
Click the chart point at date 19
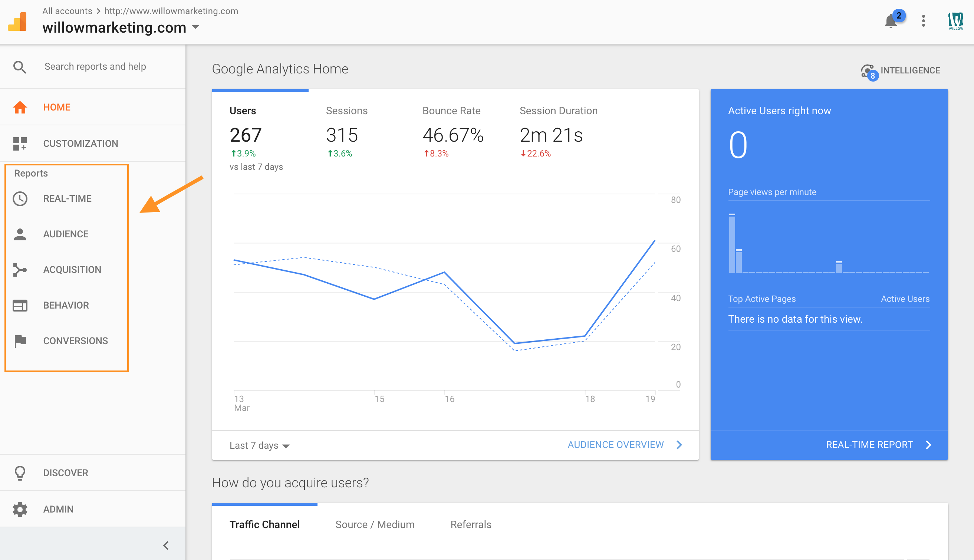pos(655,241)
